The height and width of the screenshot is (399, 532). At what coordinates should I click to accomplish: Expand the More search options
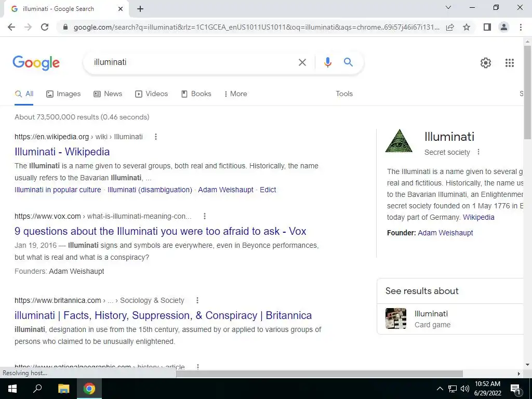click(235, 94)
